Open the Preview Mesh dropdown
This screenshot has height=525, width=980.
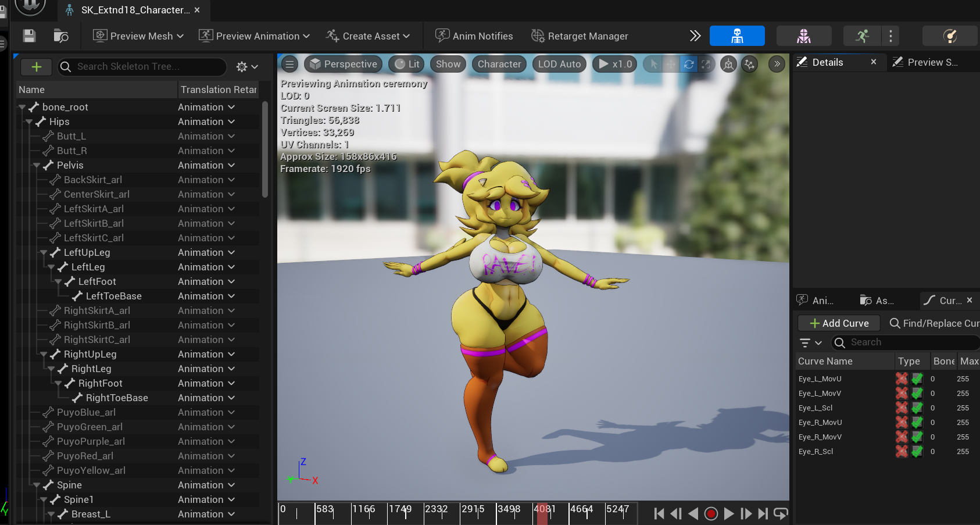(138, 36)
